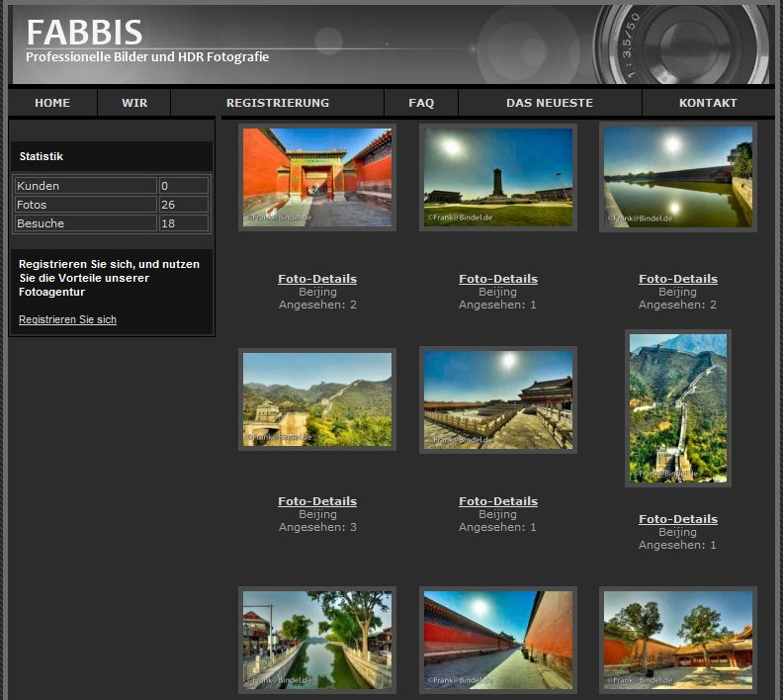Open the DAS NEUESTE section
Screen dimensions: 783x700
tap(550, 103)
